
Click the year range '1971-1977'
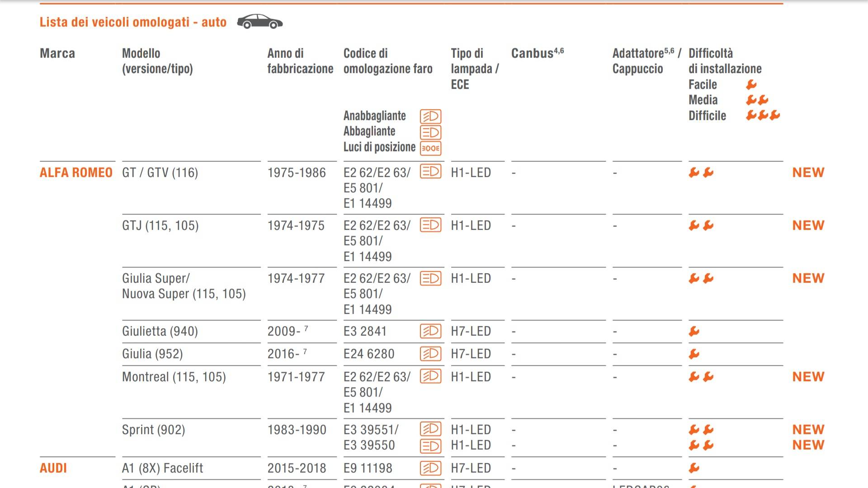(x=296, y=377)
